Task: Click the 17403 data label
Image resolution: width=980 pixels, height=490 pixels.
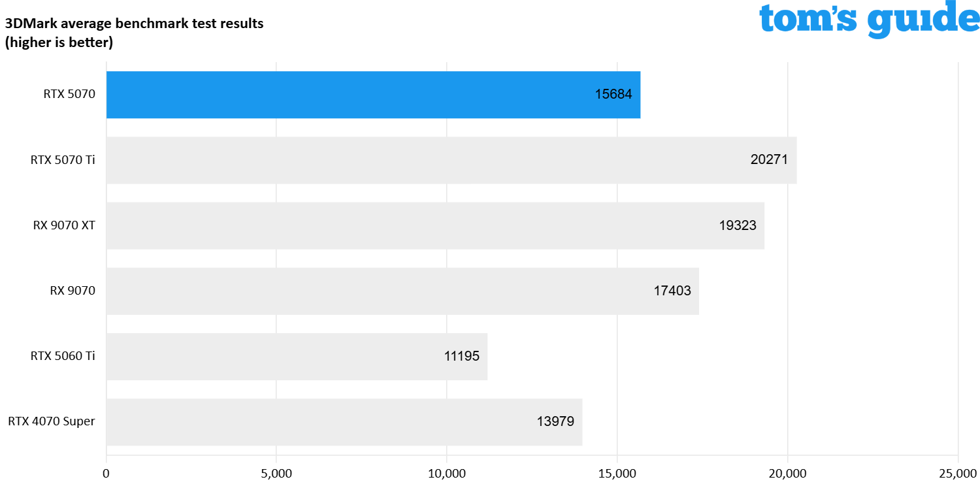Action: [x=672, y=291]
